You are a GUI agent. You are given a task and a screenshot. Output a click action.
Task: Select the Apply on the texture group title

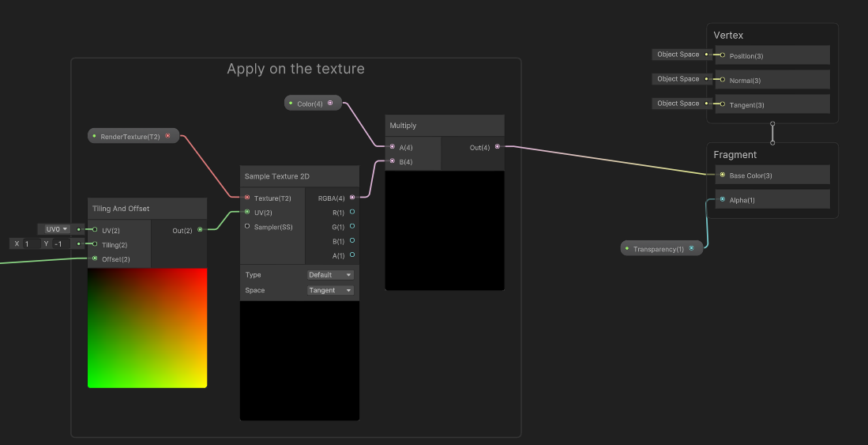pos(295,69)
